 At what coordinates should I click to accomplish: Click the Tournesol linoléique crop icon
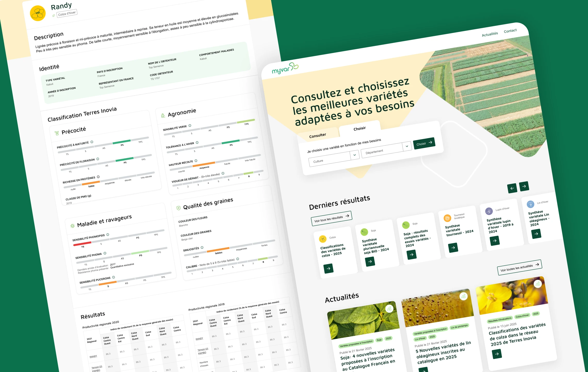point(447,218)
